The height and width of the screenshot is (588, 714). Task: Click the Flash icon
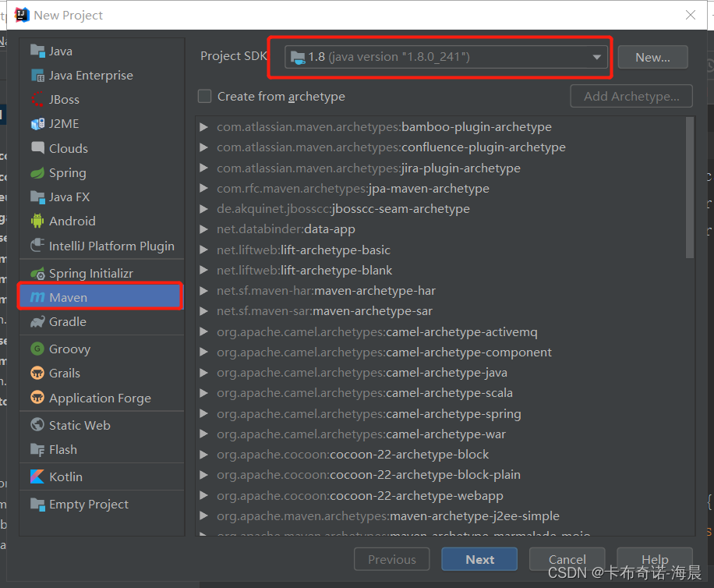click(x=37, y=449)
